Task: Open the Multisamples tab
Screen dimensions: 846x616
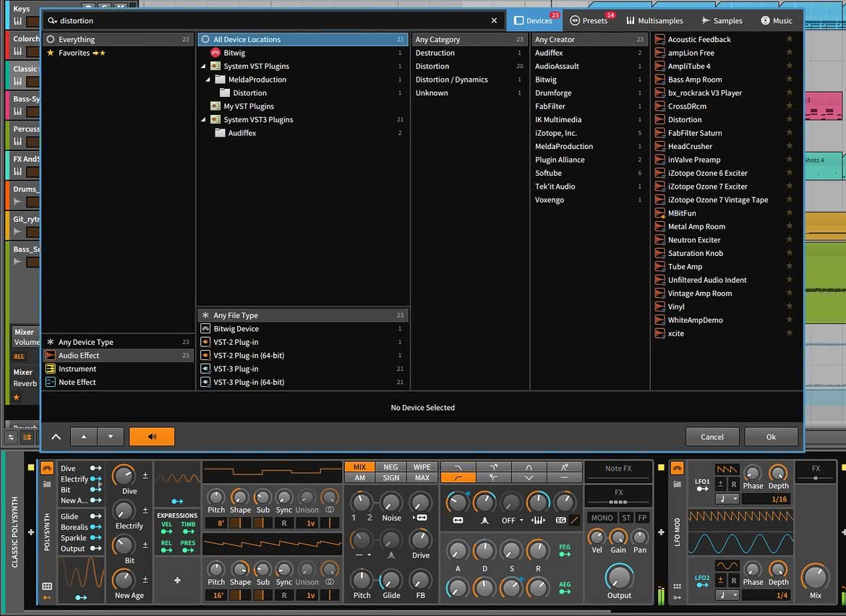Action: point(654,20)
